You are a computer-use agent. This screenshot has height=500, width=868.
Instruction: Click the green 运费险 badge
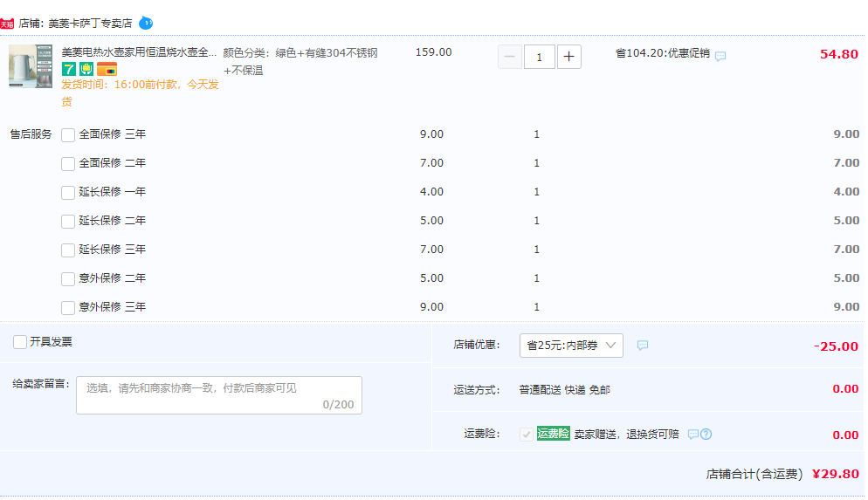(x=553, y=434)
